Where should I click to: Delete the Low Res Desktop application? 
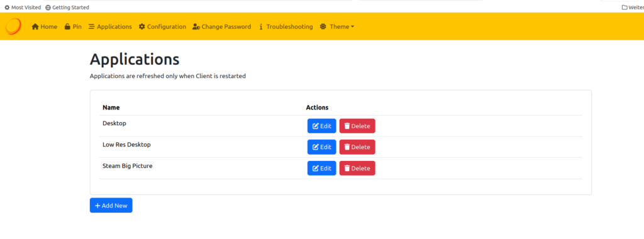click(x=357, y=147)
